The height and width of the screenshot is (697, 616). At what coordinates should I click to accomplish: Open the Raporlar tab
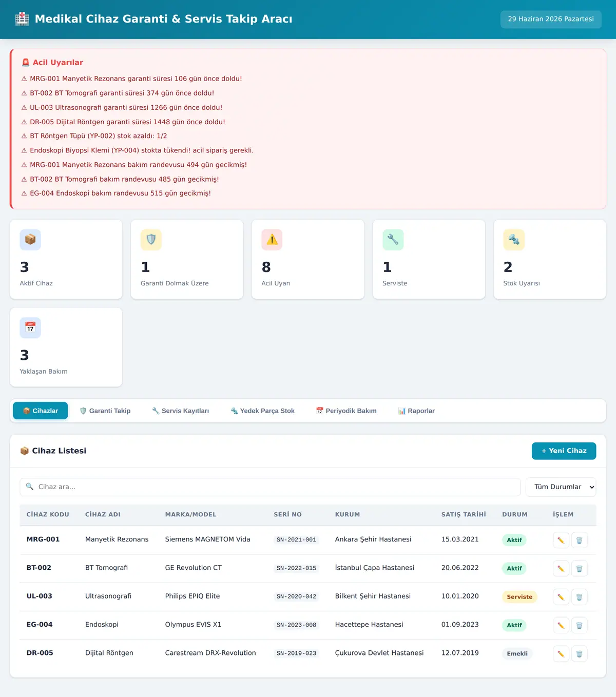[x=416, y=411]
